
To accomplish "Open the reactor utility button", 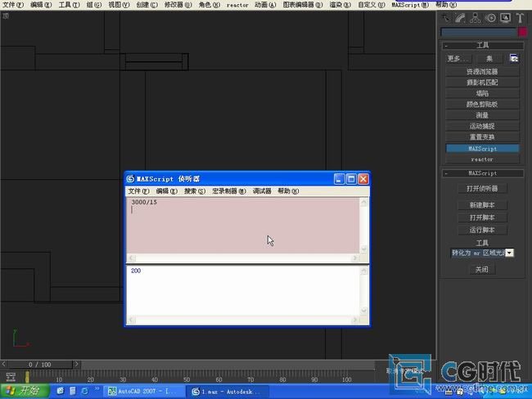I will click(482, 159).
